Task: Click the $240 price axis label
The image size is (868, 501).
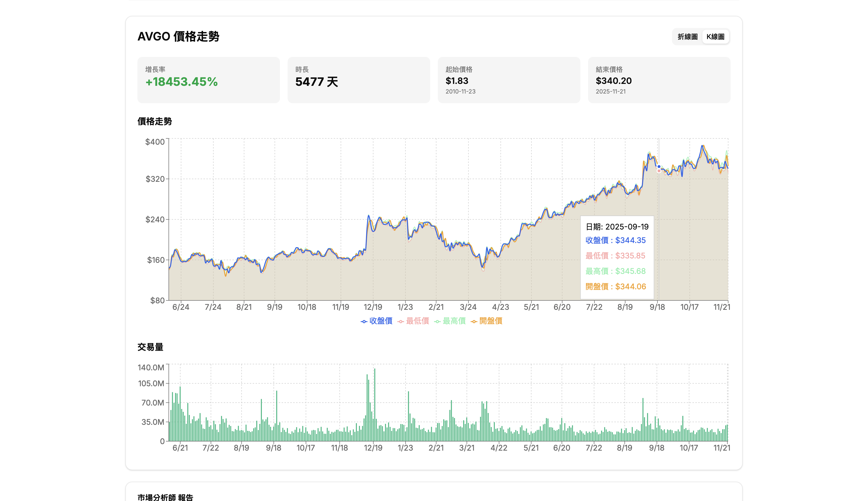Action: click(x=155, y=220)
